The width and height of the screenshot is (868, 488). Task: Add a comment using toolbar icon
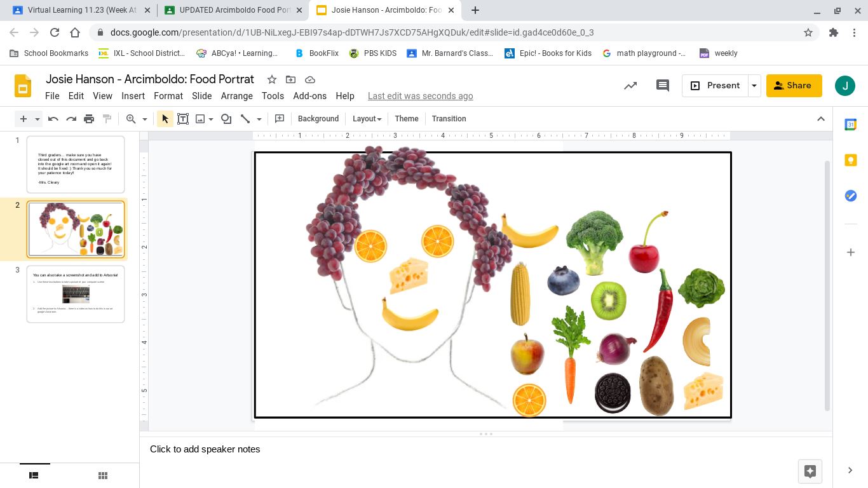279,119
